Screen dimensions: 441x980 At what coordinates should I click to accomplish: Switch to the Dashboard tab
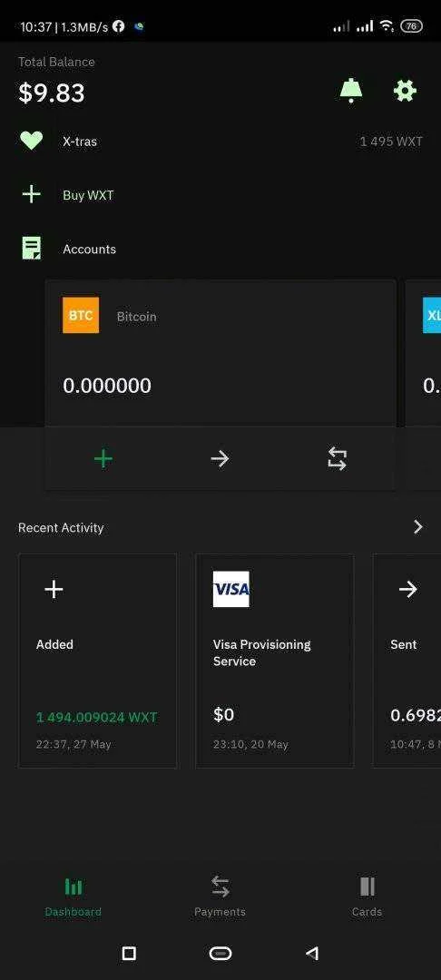click(73, 897)
